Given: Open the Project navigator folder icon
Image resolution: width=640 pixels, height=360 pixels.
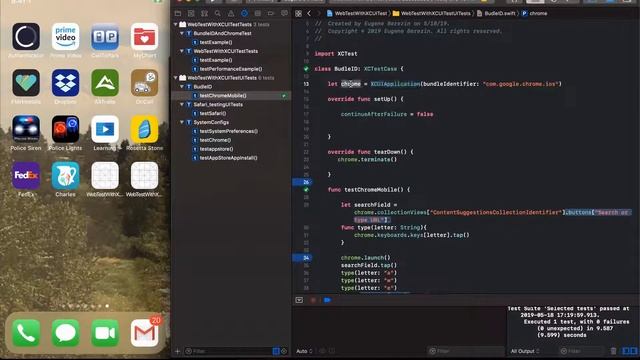Looking at the screenshot, I should pos(178,13).
